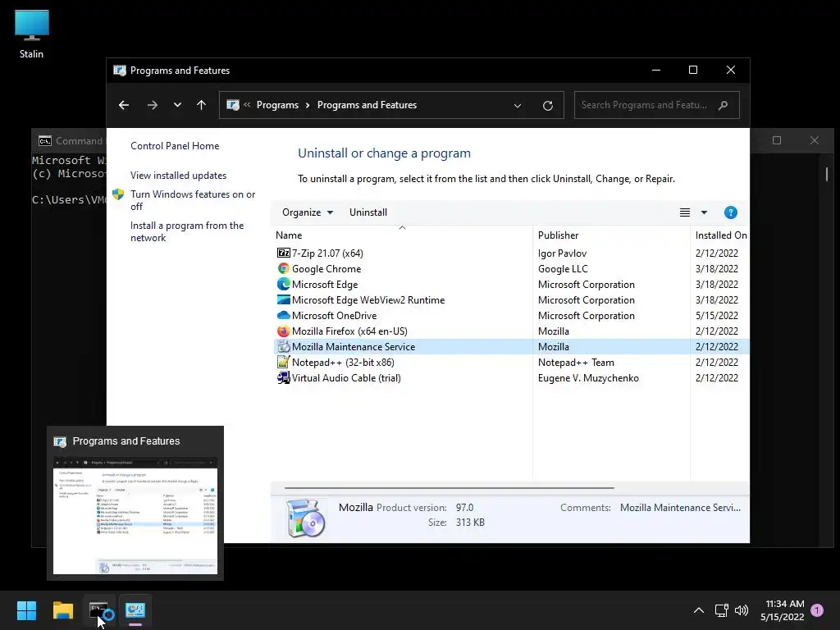
Task: Open Install a program from the network
Action: [x=187, y=231]
